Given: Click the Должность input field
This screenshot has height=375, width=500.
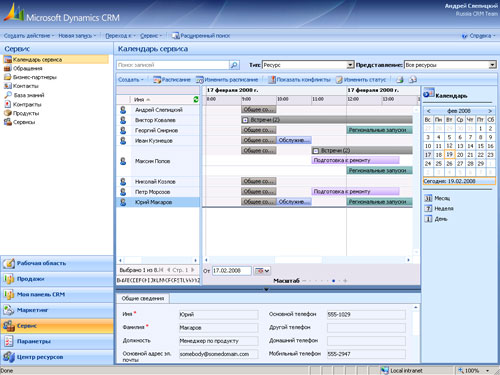Looking at the screenshot, I should tap(219, 341).
